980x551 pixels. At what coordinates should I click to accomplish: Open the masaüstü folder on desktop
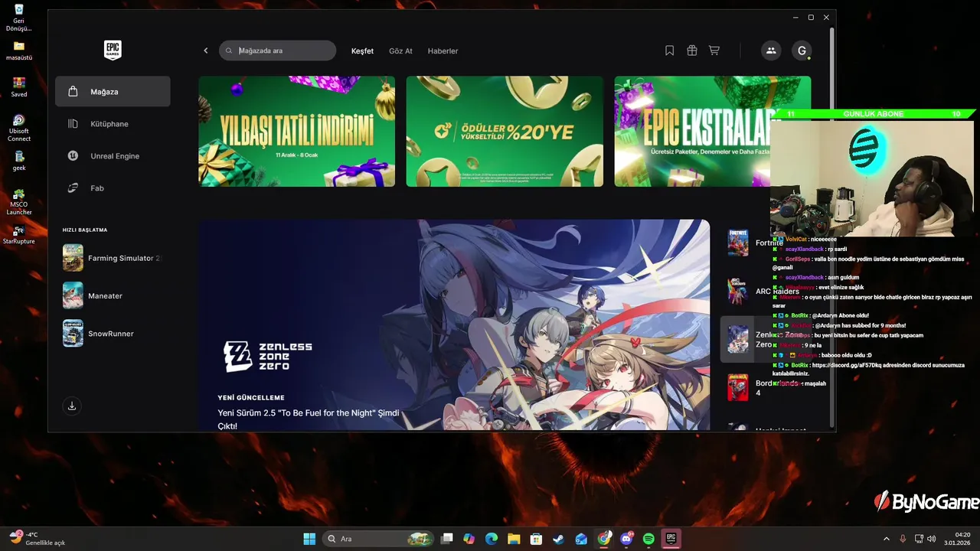pyautogui.click(x=19, y=50)
